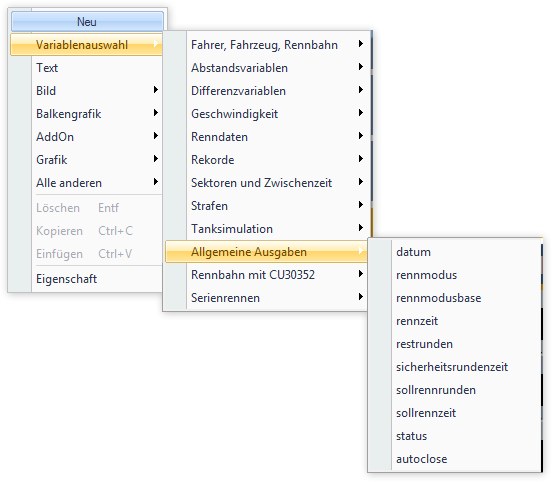Expand the Abstandsvariablen submenu arrow
Viewport: 552px width, 482px height.
360,67
